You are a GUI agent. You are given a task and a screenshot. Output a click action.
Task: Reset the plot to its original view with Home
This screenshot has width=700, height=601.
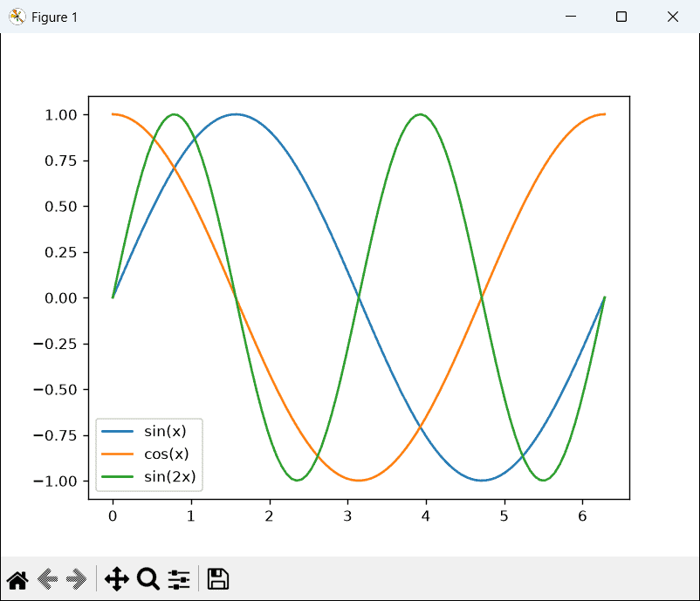click(17, 579)
